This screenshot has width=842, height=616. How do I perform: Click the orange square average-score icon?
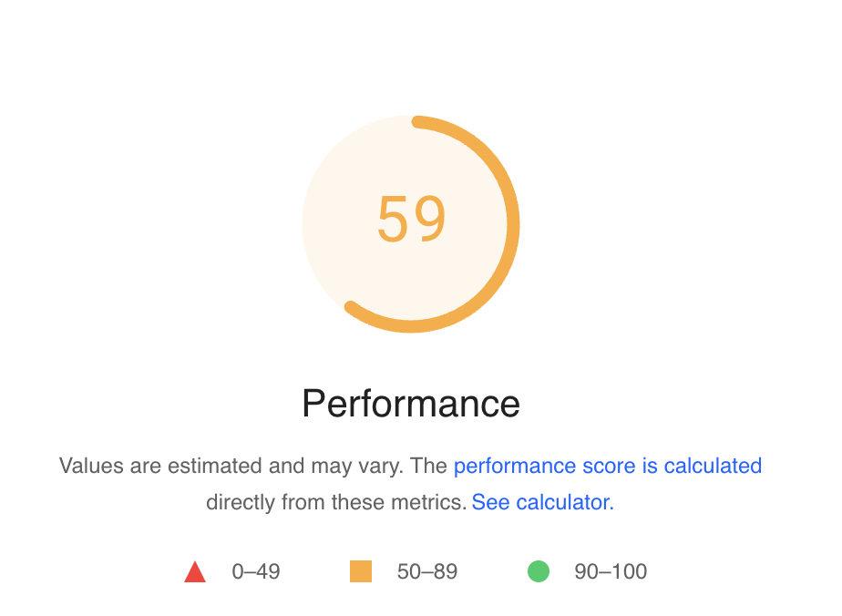point(360,571)
